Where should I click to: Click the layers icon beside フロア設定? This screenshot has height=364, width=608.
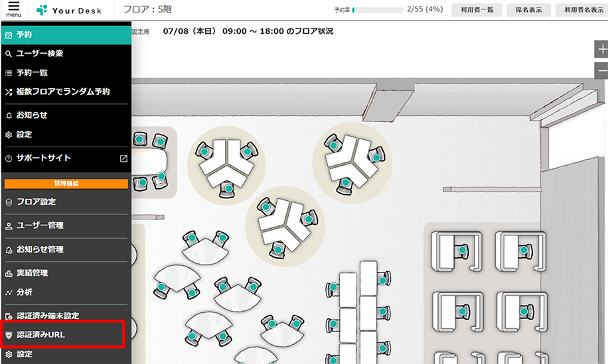click(x=9, y=202)
